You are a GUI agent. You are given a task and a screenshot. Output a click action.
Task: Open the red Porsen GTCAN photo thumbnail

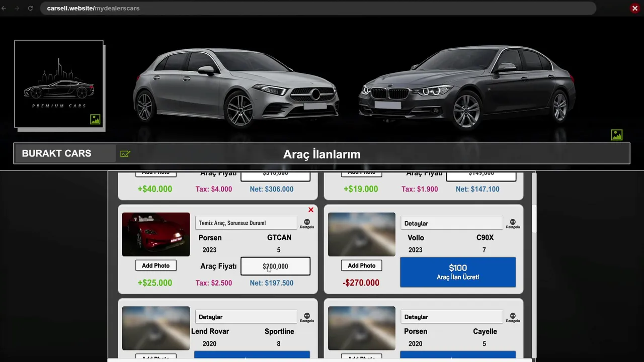point(156,234)
